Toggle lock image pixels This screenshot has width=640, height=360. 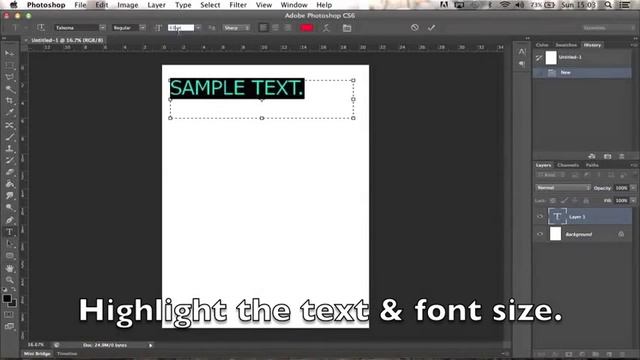pyautogui.click(x=564, y=200)
